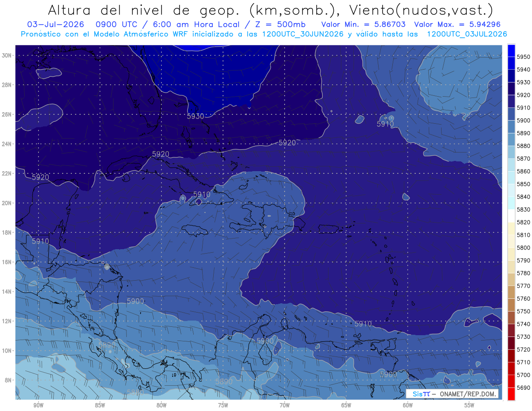Click the '5800' color scale label
The image size is (532, 411).
tap(524, 247)
